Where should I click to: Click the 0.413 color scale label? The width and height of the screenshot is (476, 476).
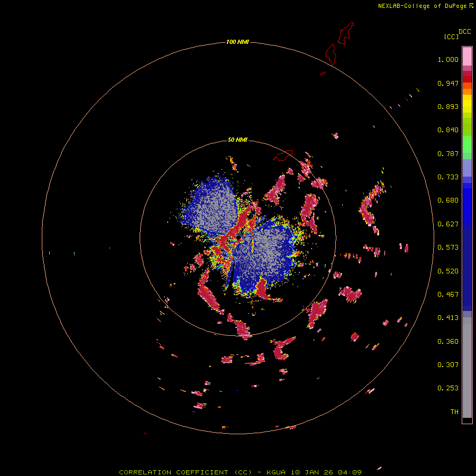[x=448, y=318]
